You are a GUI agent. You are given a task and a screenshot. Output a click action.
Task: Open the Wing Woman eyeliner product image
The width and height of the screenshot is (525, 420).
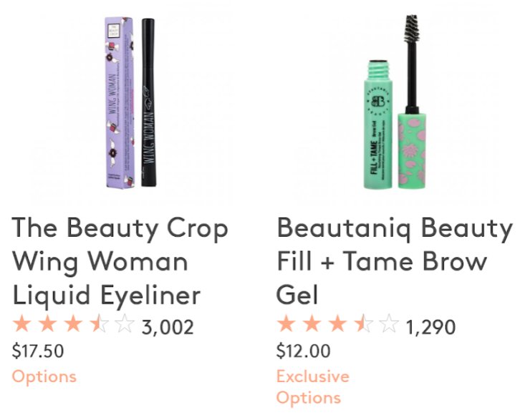point(131,102)
